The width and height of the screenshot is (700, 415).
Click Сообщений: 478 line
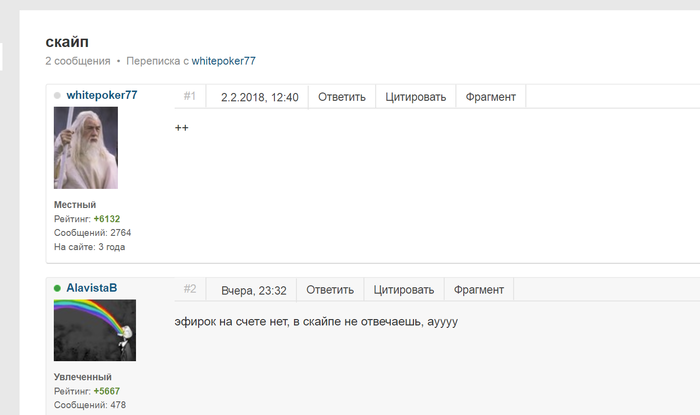[90, 405]
